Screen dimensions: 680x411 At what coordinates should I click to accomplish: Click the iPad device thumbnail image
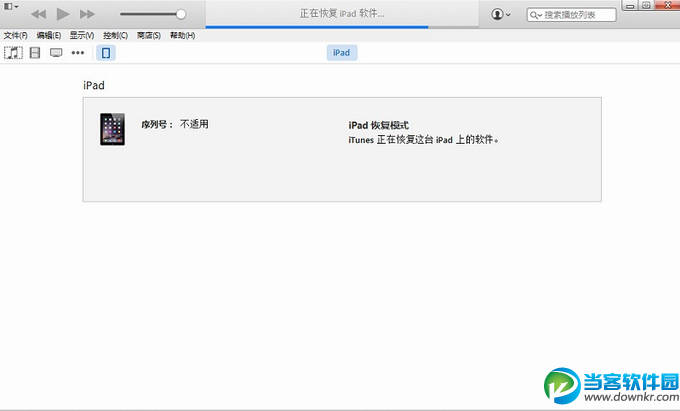point(112,129)
